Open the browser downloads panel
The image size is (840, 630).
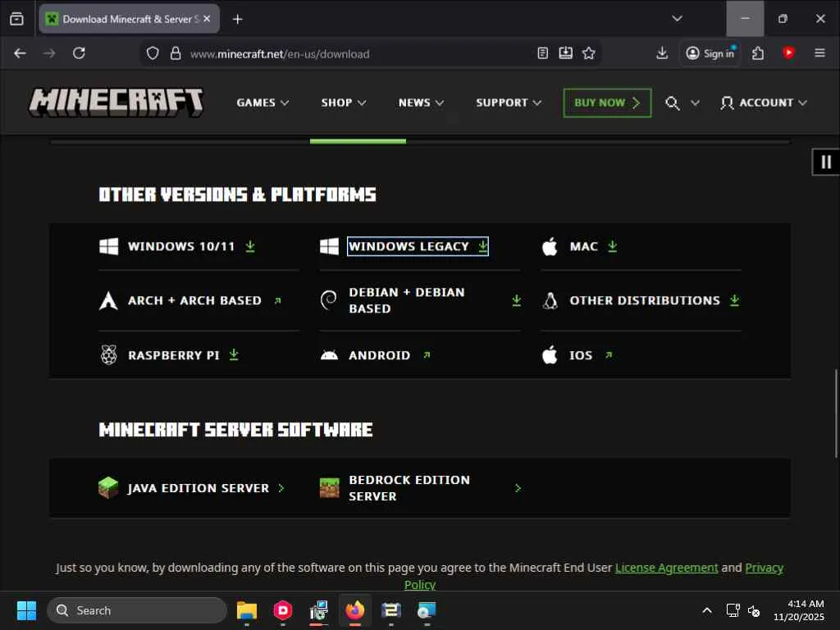tap(662, 53)
